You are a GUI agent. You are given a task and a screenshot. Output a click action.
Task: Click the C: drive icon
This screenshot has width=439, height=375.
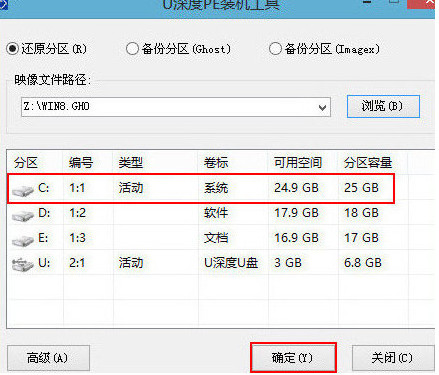(23, 190)
